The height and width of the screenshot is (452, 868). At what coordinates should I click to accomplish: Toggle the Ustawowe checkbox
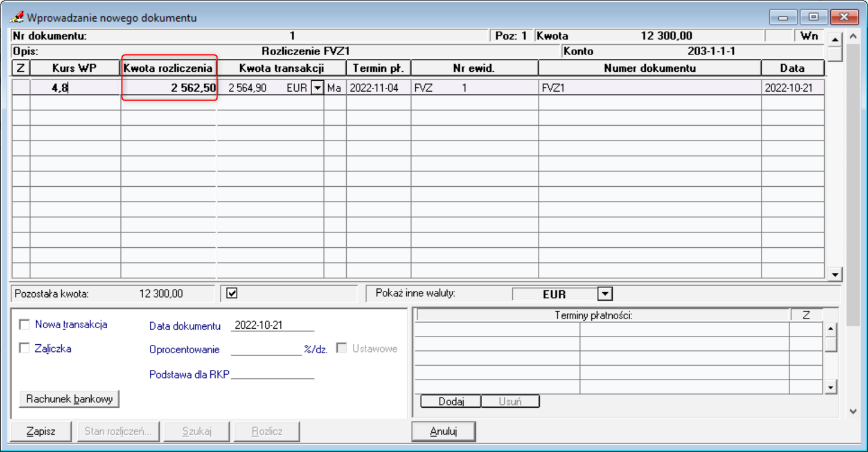(x=341, y=348)
